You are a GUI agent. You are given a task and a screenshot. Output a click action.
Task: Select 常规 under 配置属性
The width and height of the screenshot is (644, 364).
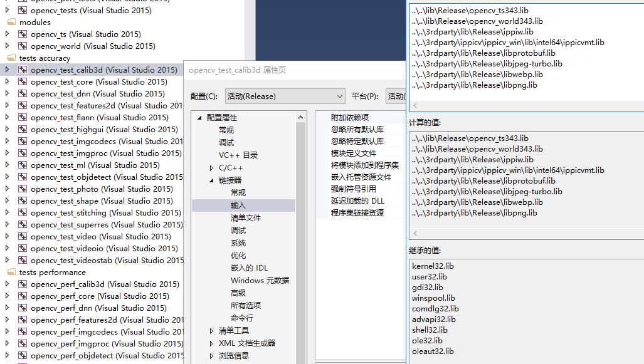[226, 130]
